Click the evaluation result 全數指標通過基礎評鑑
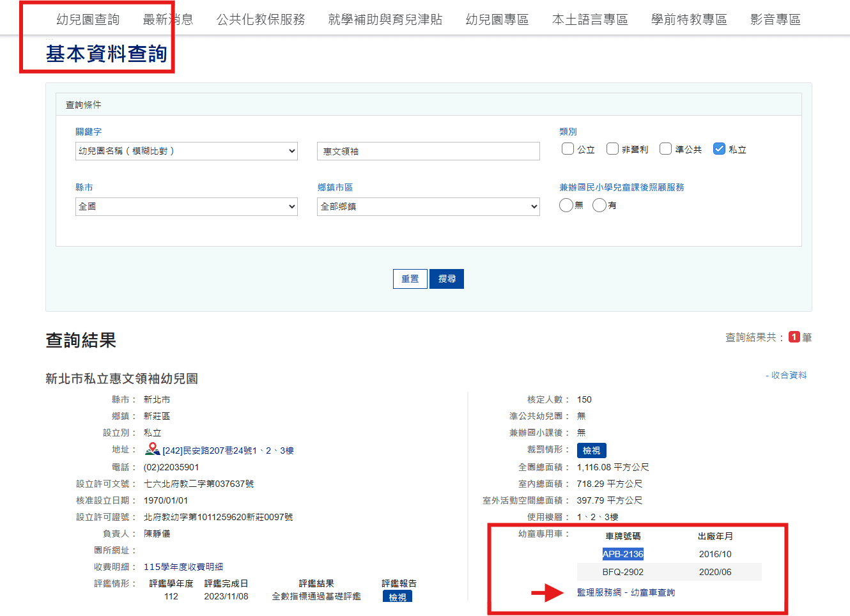 pyautogui.click(x=316, y=596)
